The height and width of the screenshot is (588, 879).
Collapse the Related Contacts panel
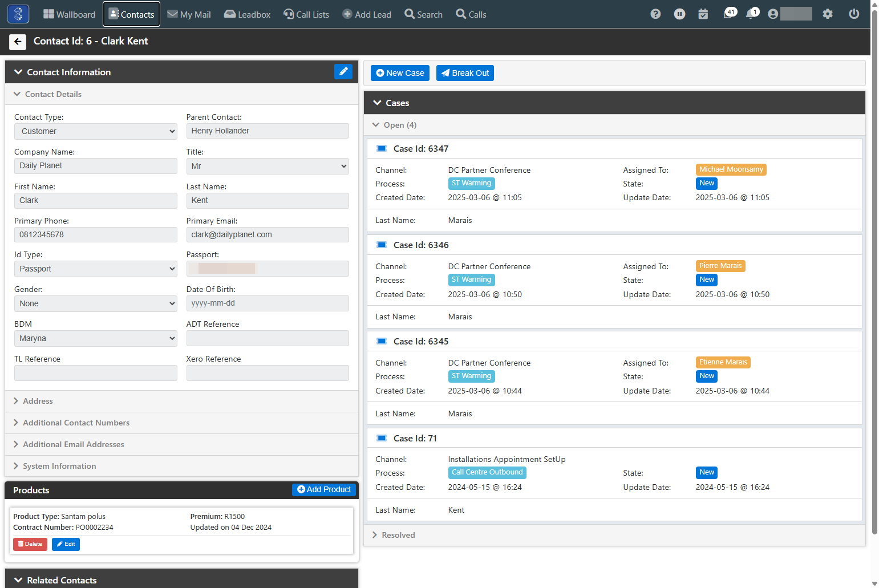pyautogui.click(x=18, y=580)
